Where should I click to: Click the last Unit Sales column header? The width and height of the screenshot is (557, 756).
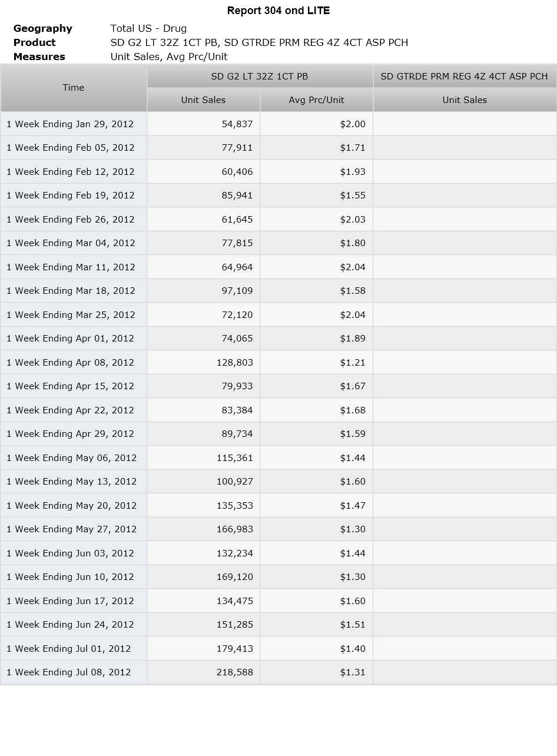pos(465,100)
